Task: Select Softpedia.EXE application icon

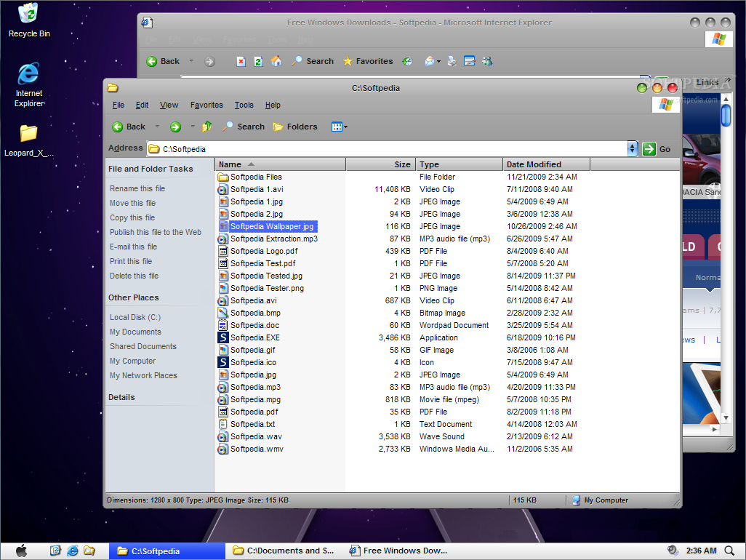Action: click(x=222, y=337)
